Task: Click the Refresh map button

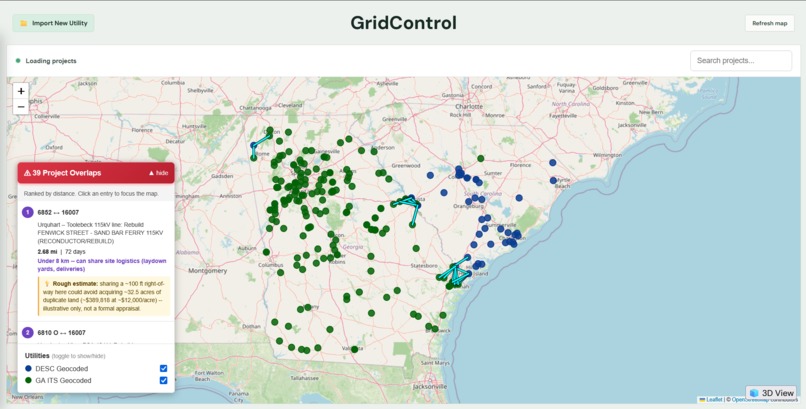Action: 770,23
